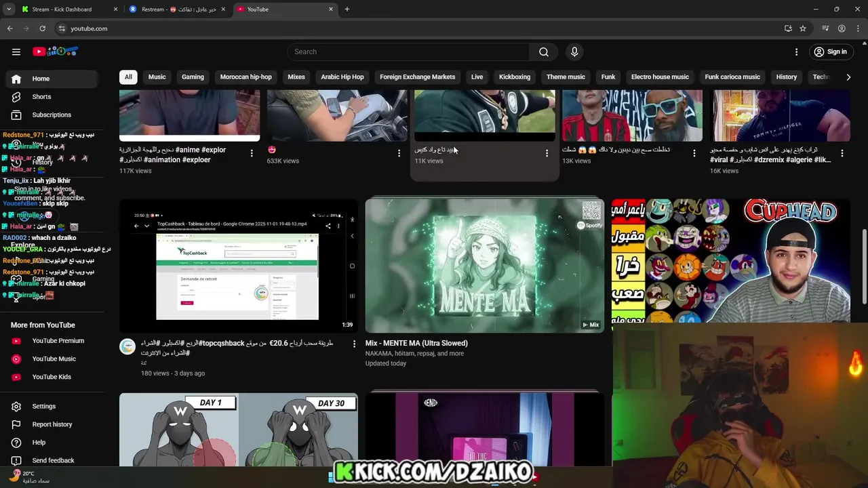Open the DAY 1 / DAY 30 thumbnail
Screen dimensions: 868x488
click(x=239, y=430)
